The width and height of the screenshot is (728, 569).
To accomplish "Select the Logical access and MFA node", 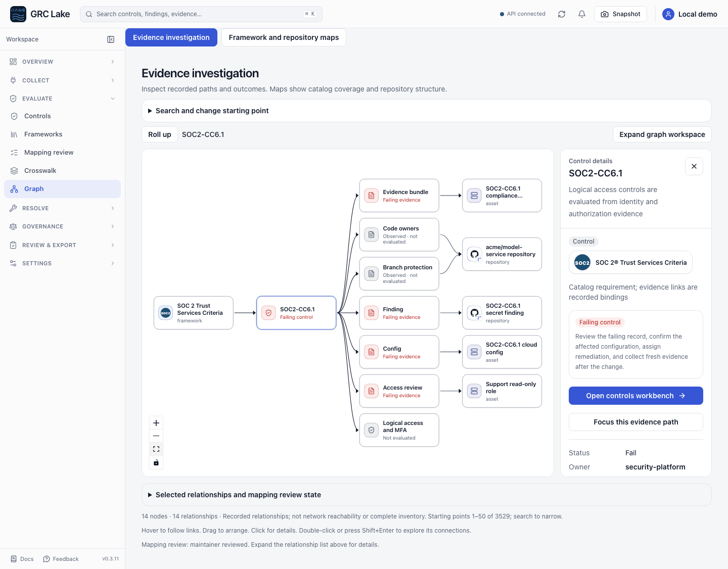I will (399, 430).
